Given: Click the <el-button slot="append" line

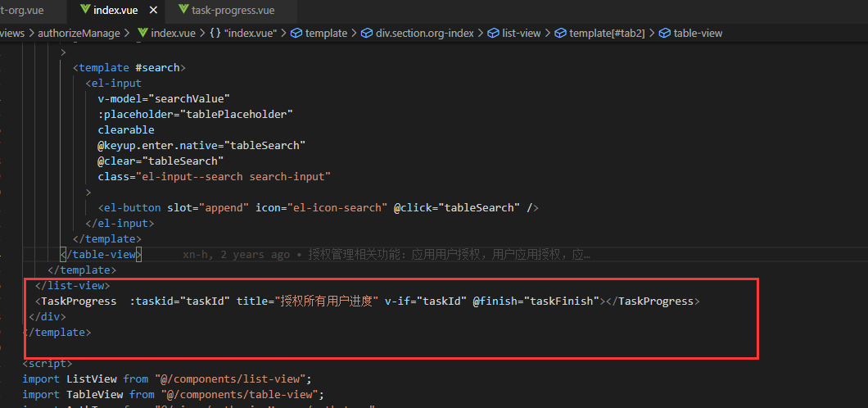Looking at the screenshot, I should [x=319, y=208].
